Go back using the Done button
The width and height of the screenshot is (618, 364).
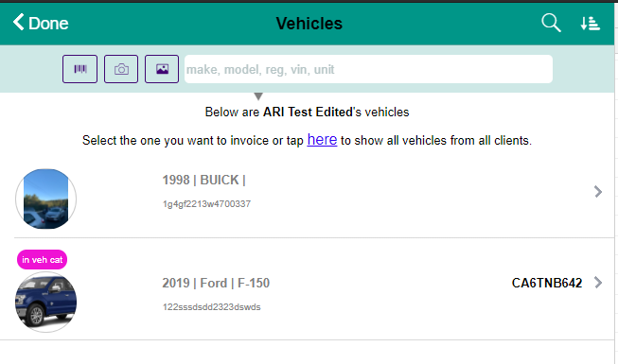click(x=41, y=23)
